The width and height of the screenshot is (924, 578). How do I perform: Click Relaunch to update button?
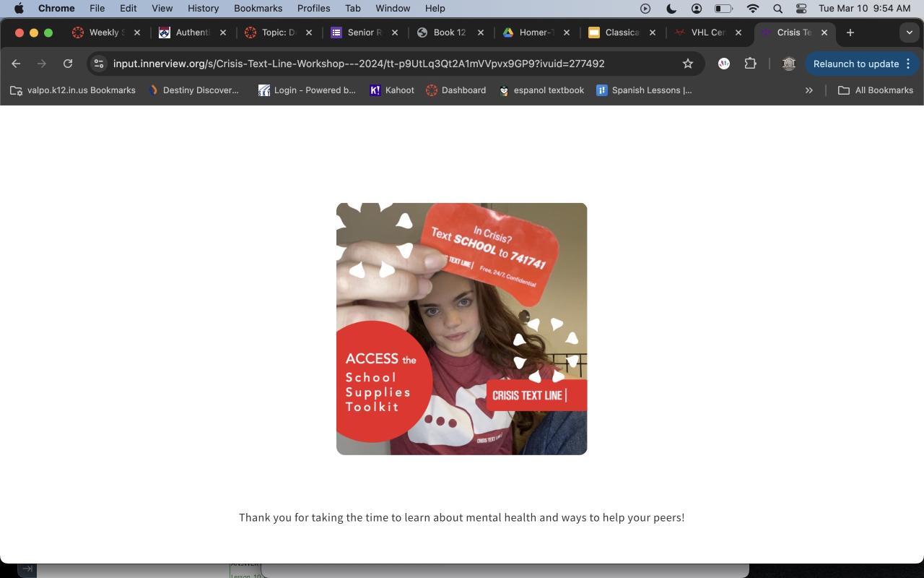(x=856, y=64)
